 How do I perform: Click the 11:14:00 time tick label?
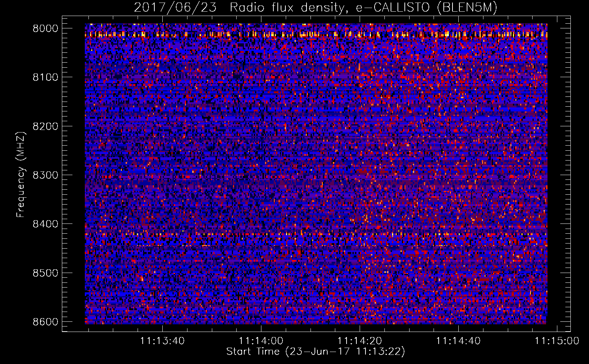(x=261, y=341)
